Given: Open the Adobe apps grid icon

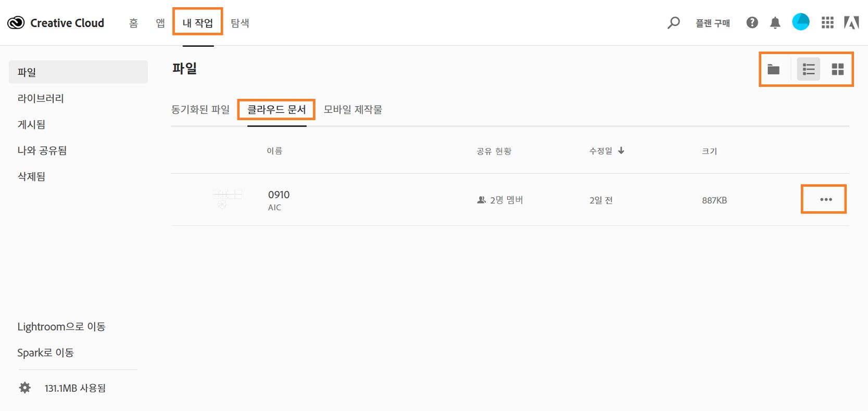Looking at the screenshot, I should tap(827, 22).
